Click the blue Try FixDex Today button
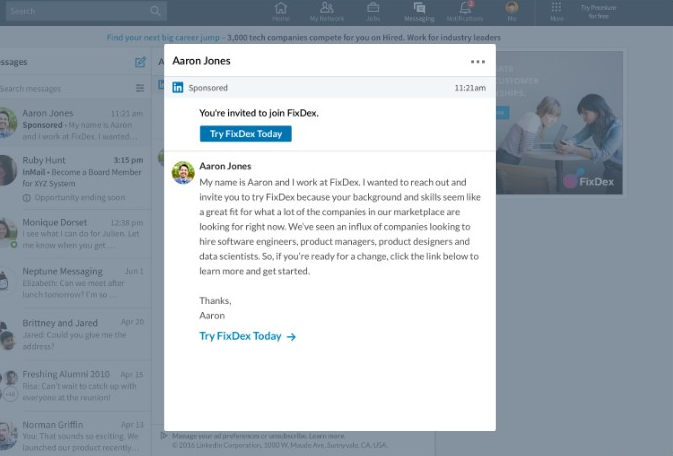 246,134
